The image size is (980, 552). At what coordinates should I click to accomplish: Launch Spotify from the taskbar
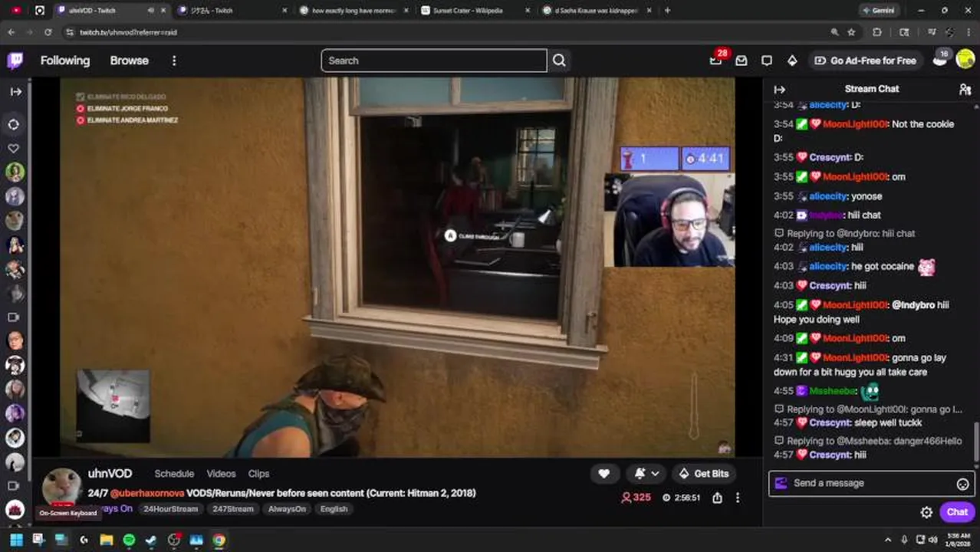coord(128,540)
